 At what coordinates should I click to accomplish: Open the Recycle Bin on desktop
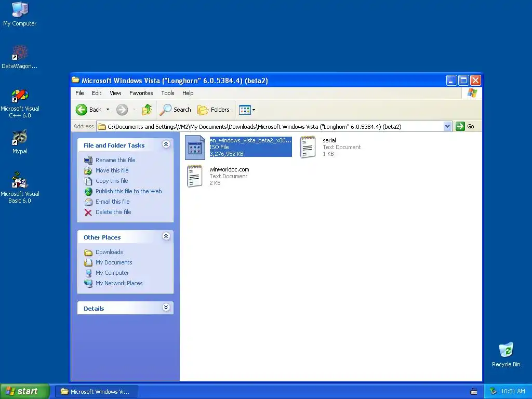tap(506, 354)
